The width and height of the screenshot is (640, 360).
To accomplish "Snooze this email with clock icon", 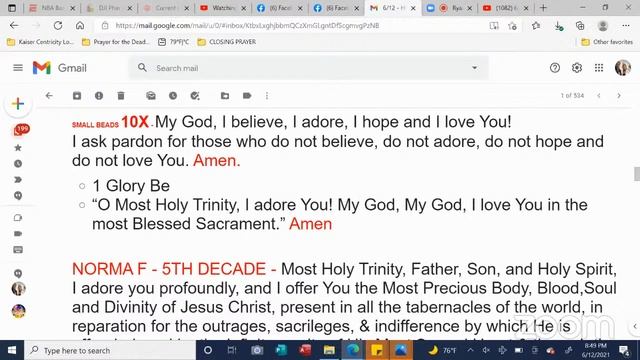I will click(173, 96).
